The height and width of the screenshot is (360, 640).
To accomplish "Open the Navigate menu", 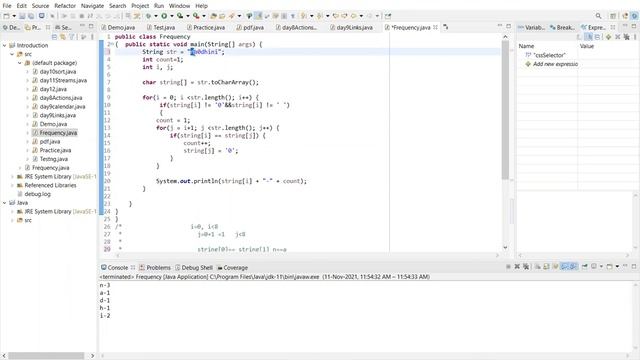I will pos(92,6).
